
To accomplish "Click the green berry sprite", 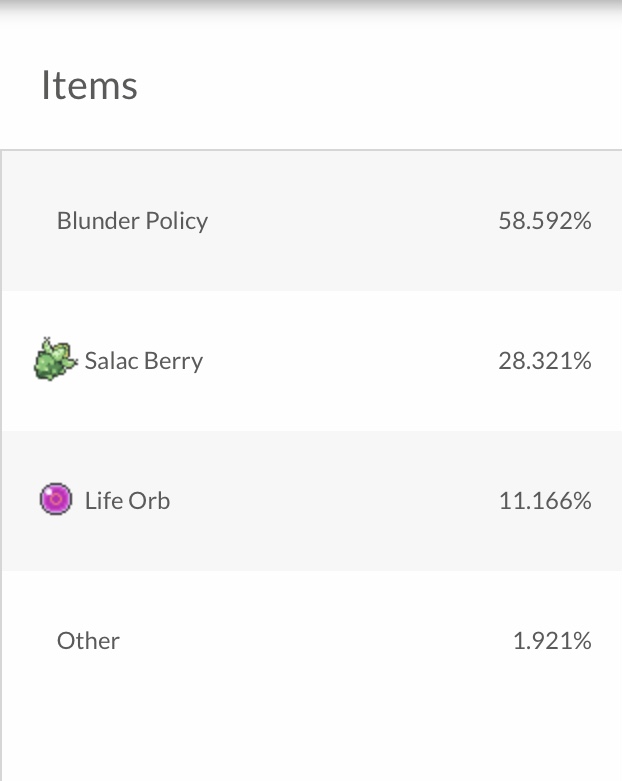I will click(x=55, y=360).
